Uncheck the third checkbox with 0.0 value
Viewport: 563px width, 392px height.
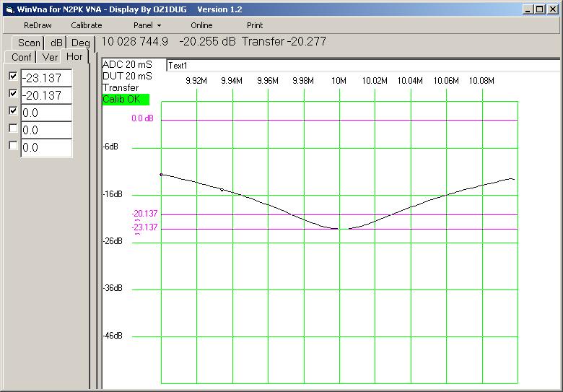13,110
